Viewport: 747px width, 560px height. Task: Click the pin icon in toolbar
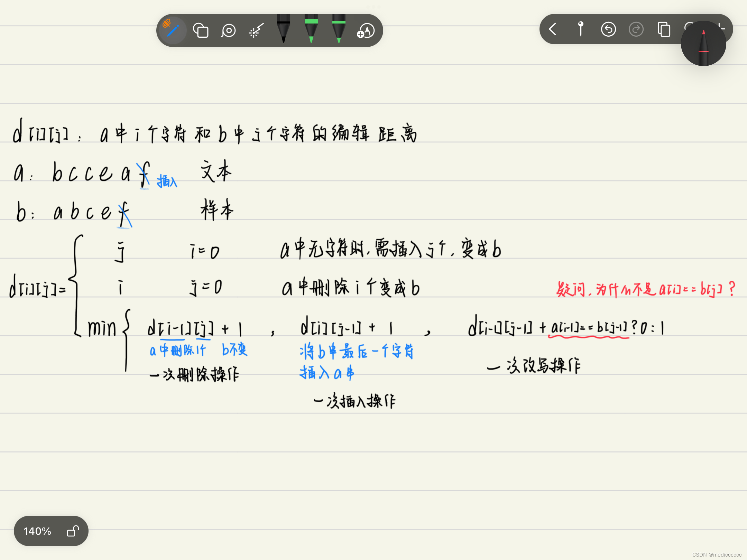(x=581, y=29)
